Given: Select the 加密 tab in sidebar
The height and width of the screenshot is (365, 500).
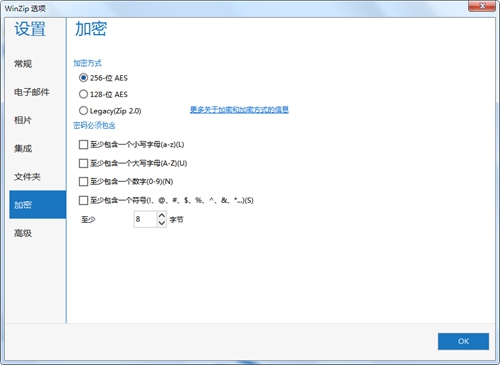Looking at the screenshot, I should (38, 205).
